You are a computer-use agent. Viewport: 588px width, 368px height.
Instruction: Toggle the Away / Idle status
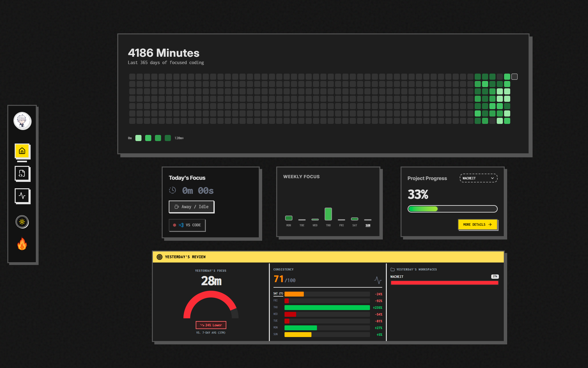[191, 207]
